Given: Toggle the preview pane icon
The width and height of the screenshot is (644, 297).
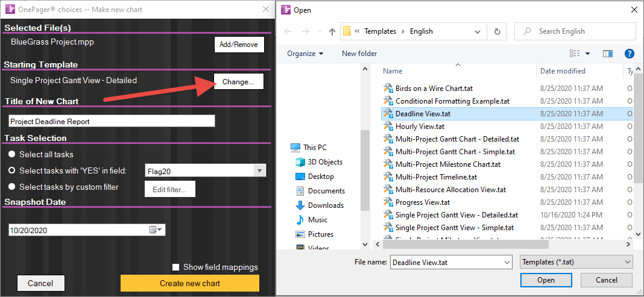Looking at the screenshot, I should tap(607, 54).
